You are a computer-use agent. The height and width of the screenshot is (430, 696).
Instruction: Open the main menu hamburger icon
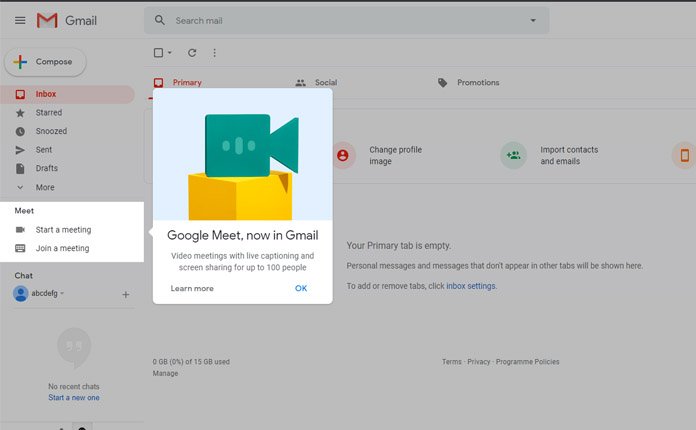20,20
